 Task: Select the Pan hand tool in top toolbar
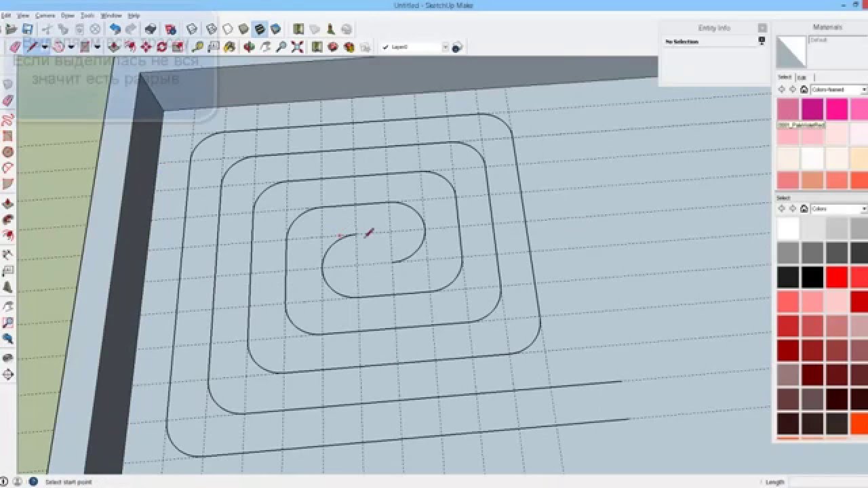pyautogui.click(x=265, y=47)
